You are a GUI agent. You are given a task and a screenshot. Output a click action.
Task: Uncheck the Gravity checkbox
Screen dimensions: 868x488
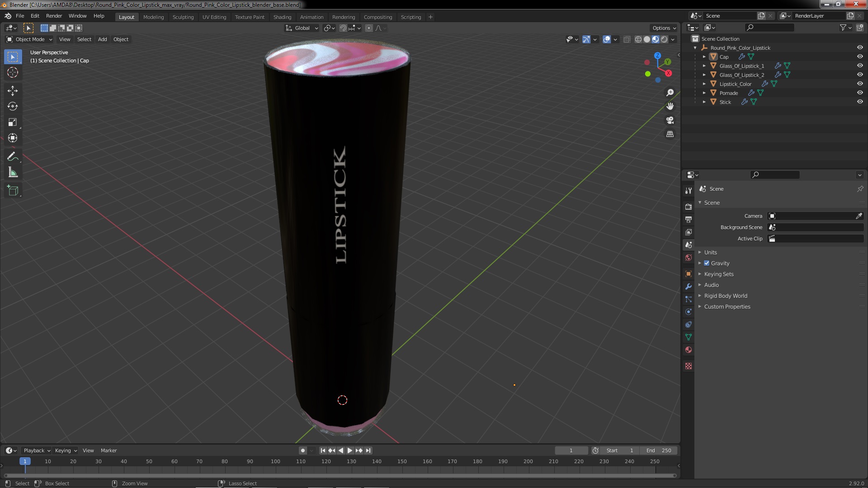(707, 263)
